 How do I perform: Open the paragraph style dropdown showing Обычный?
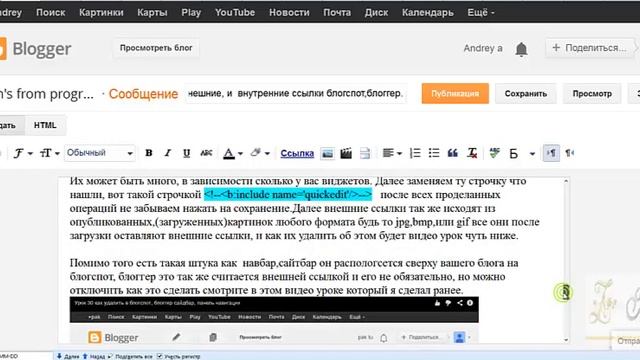click(100, 153)
